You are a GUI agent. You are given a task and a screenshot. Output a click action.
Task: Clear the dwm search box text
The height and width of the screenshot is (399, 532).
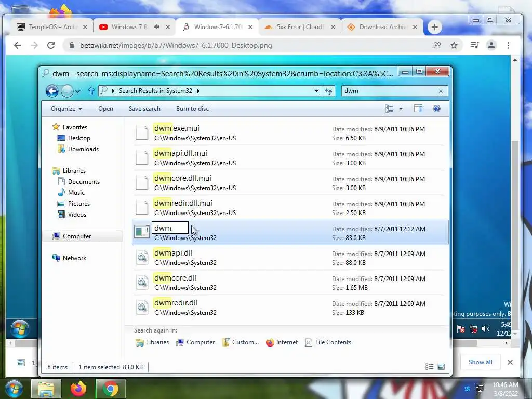(x=441, y=91)
